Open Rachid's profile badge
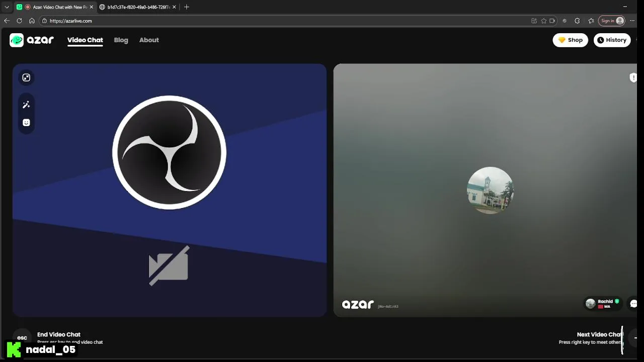The image size is (644, 362). coord(602,304)
